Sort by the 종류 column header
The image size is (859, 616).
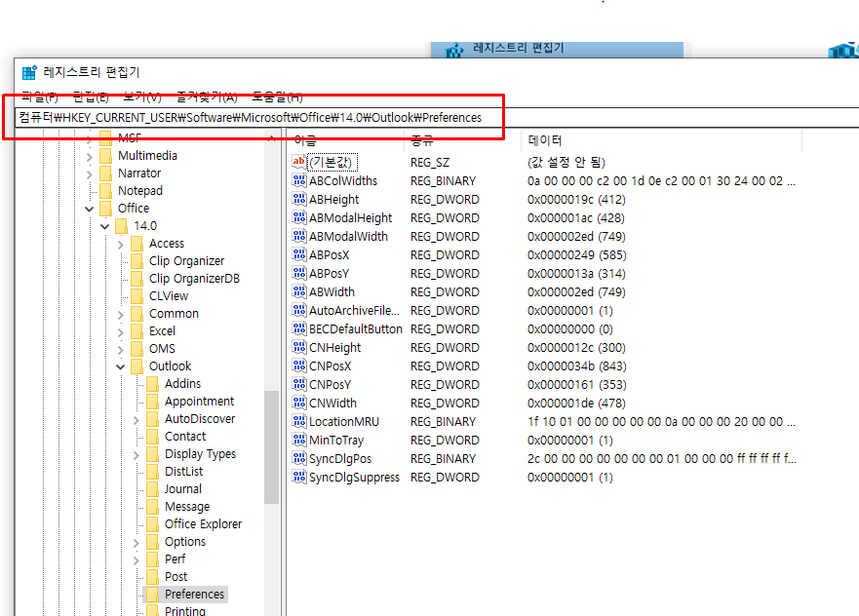tap(462, 140)
